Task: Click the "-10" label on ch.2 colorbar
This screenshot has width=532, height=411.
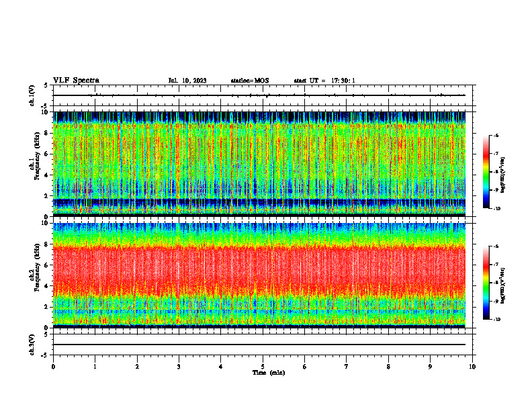Action: pos(496,320)
